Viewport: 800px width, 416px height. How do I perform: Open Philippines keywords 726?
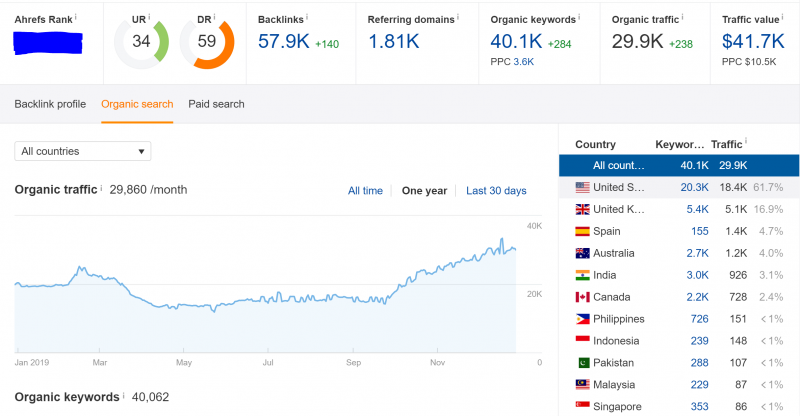click(699, 319)
